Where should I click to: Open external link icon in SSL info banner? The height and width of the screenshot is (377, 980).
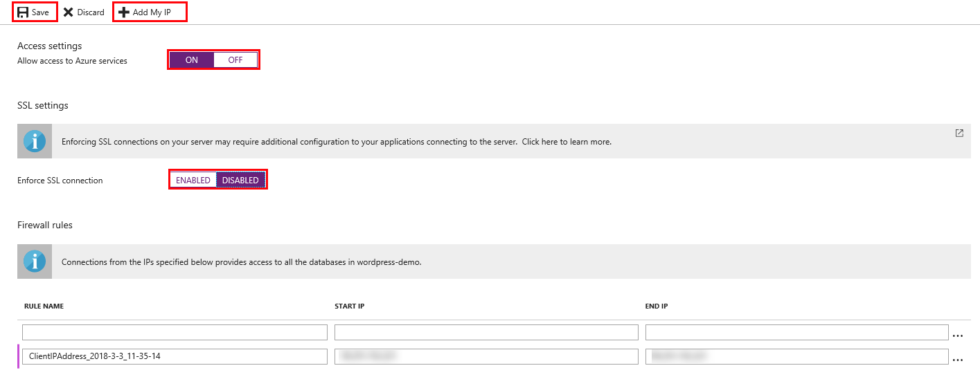click(x=959, y=134)
